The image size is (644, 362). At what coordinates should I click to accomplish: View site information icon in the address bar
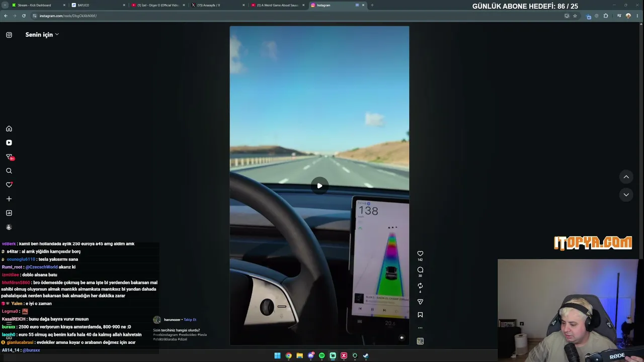[x=34, y=16]
